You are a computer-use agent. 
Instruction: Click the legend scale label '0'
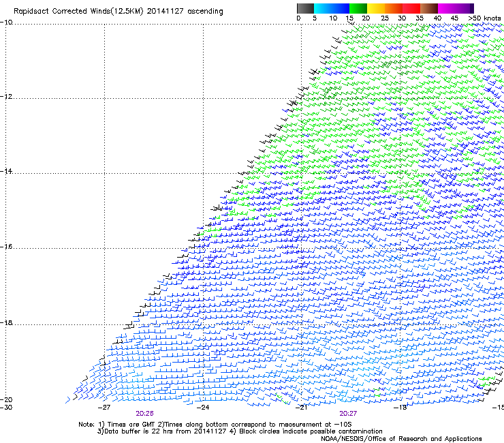pos(298,18)
